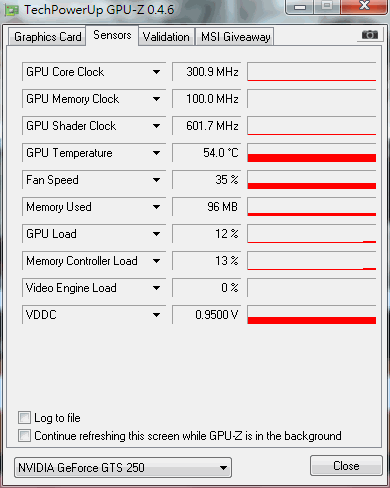Open the Video Engine Load dropdown
Viewport: 390px width, 488px height.
[x=156, y=288]
